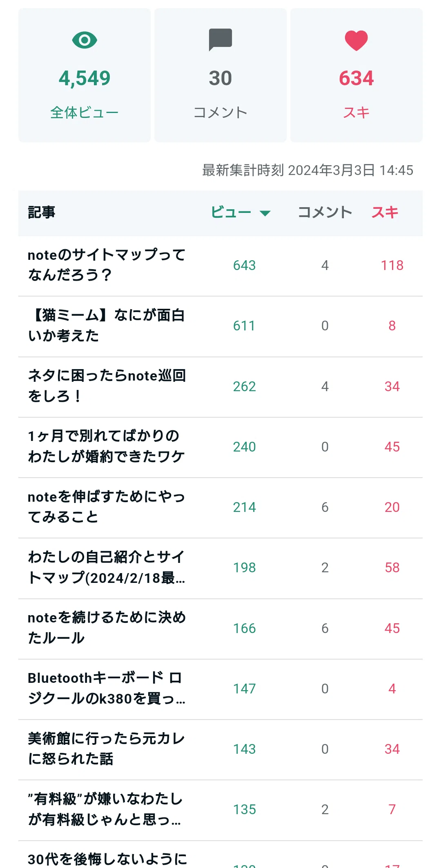This screenshot has height=868, width=441.
Task: Tap the green eye views icon
Action: coord(85,40)
